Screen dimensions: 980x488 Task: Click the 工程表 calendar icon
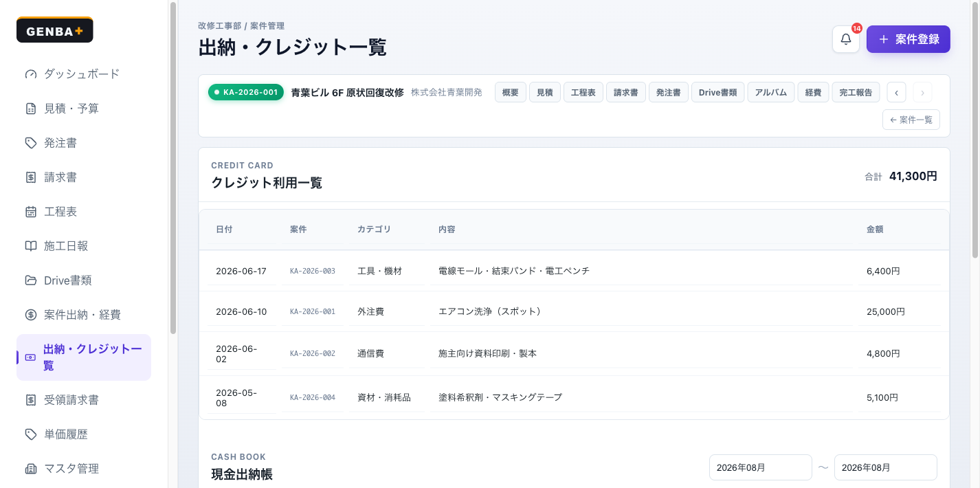click(x=31, y=212)
